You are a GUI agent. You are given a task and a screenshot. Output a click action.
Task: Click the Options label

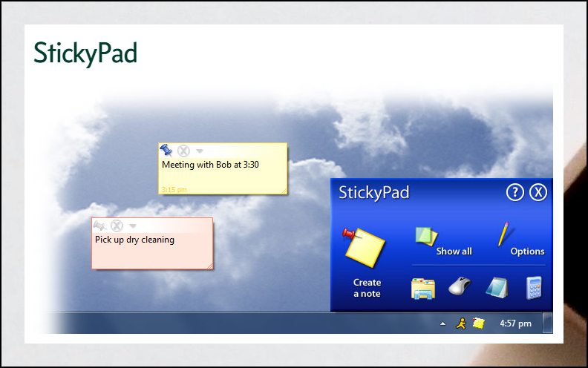[527, 252]
